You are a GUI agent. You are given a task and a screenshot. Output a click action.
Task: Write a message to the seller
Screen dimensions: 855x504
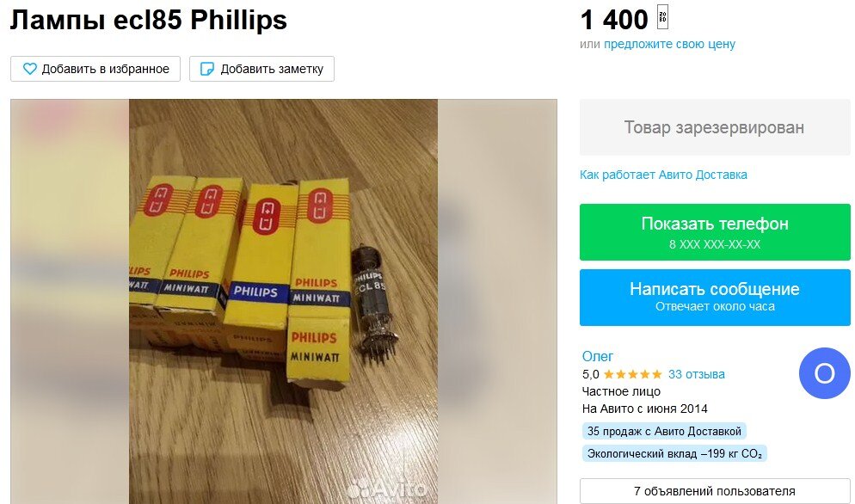[715, 298]
